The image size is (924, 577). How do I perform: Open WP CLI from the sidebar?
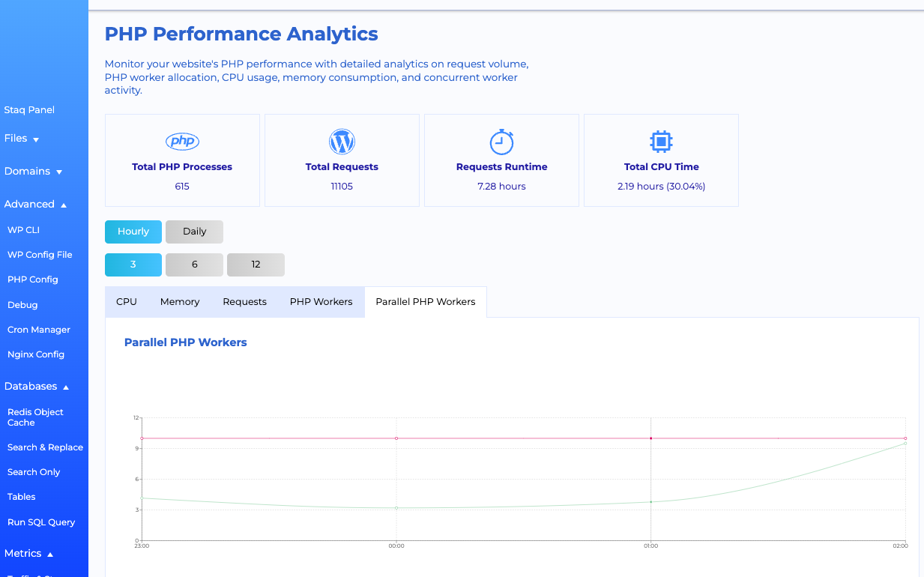click(23, 229)
